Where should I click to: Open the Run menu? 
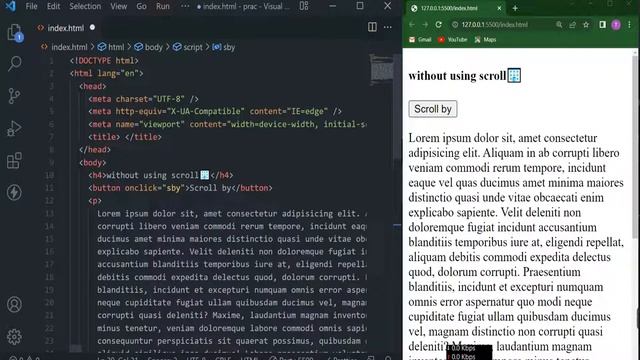pos(163,6)
